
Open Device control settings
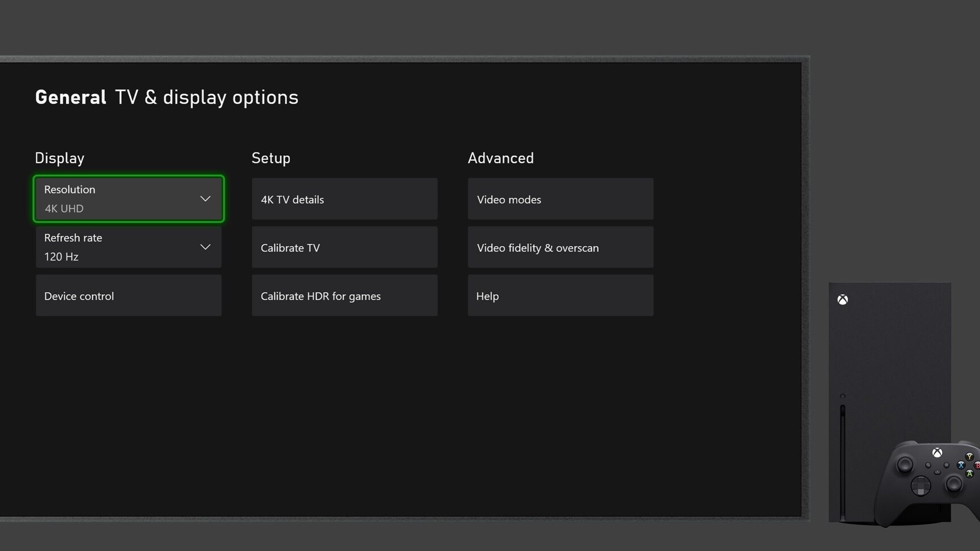click(x=129, y=296)
